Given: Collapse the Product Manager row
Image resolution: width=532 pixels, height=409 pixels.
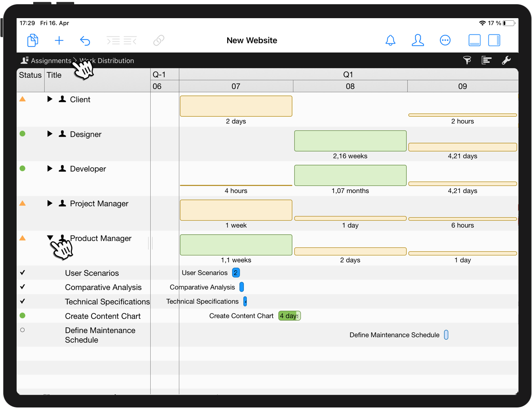Looking at the screenshot, I should pos(50,238).
